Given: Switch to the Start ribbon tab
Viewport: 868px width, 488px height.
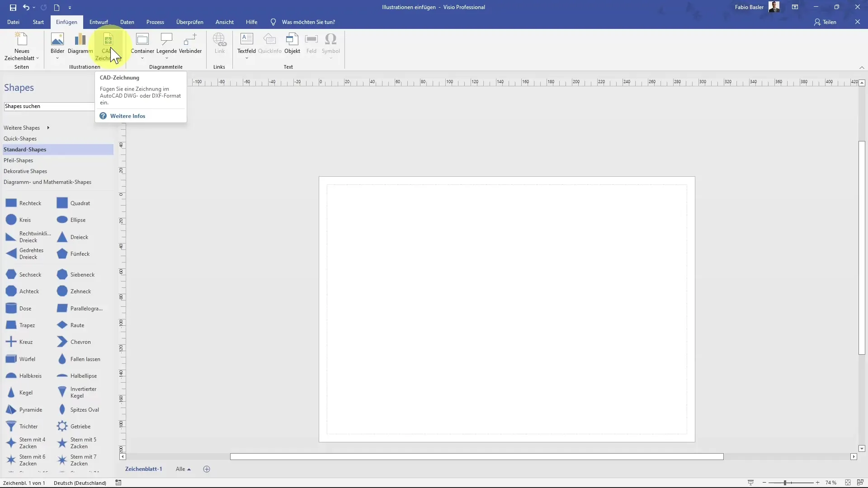Looking at the screenshot, I should [38, 22].
